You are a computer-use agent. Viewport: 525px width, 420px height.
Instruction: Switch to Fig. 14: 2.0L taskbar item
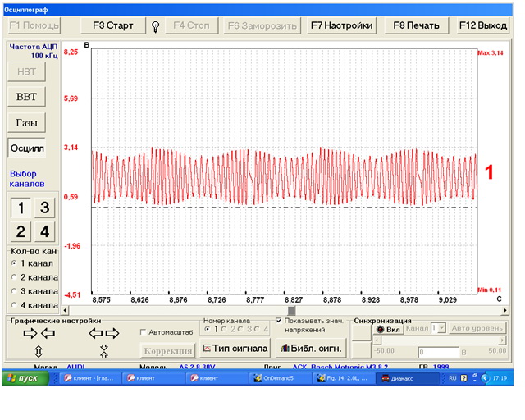tap(342, 378)
